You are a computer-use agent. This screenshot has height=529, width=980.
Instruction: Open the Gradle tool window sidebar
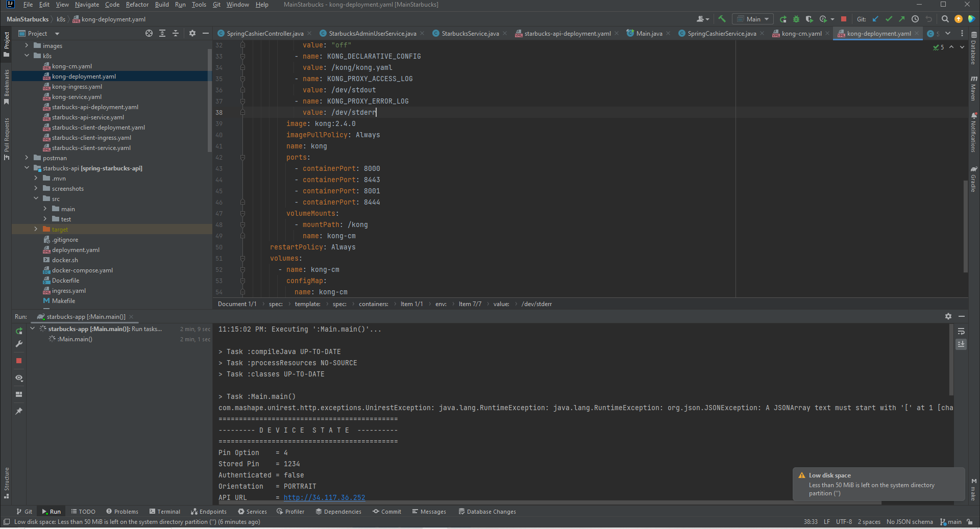pyautogui.click(x=974, y=181)
